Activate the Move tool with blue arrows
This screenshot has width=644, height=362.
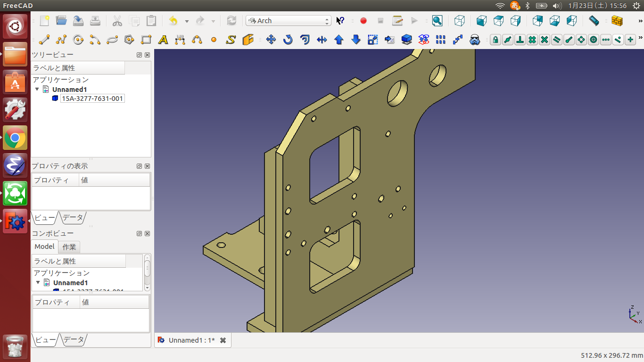(x=271, y=40)
